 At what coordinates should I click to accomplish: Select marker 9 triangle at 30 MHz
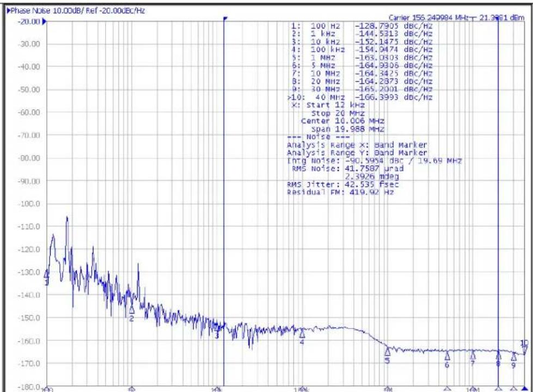pos(513,357)
